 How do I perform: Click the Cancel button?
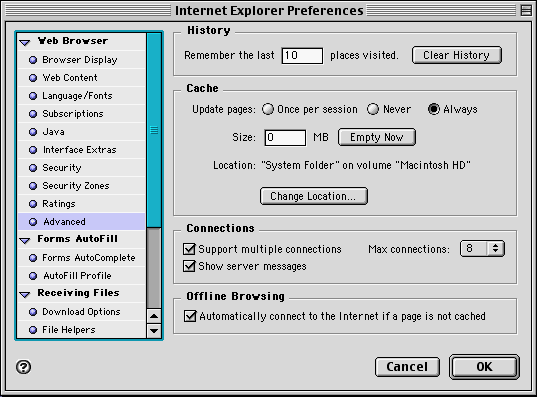tap(407, 367)
